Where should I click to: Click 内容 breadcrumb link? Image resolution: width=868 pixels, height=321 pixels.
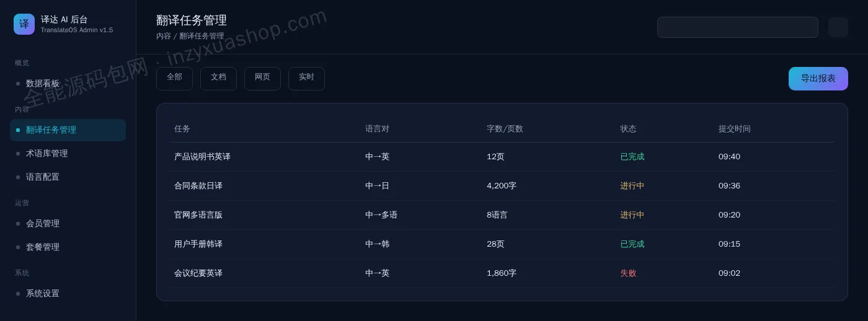[x=164, y=36]
